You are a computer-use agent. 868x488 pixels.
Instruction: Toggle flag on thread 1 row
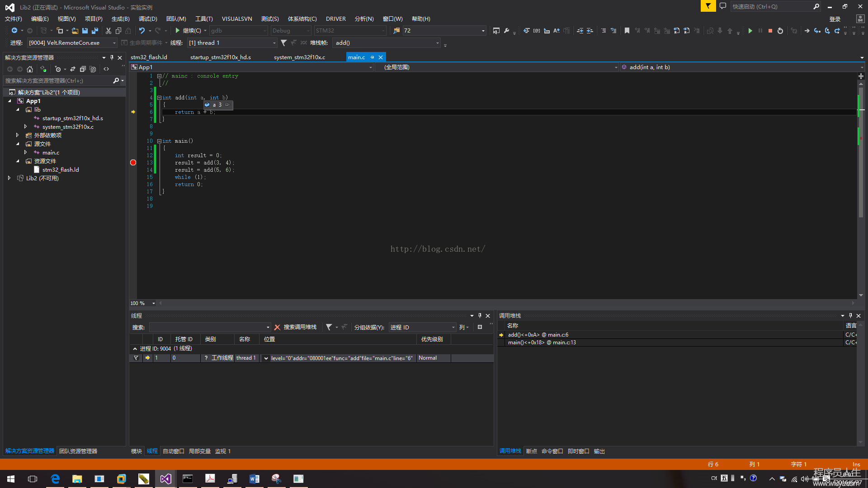136,358
